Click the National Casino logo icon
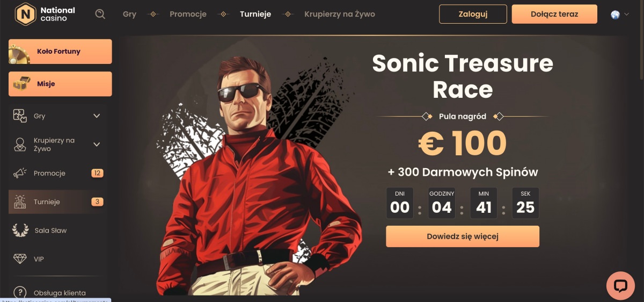This screenshot has height=302, width=644. pyautogui.click(x=25, y=14)
